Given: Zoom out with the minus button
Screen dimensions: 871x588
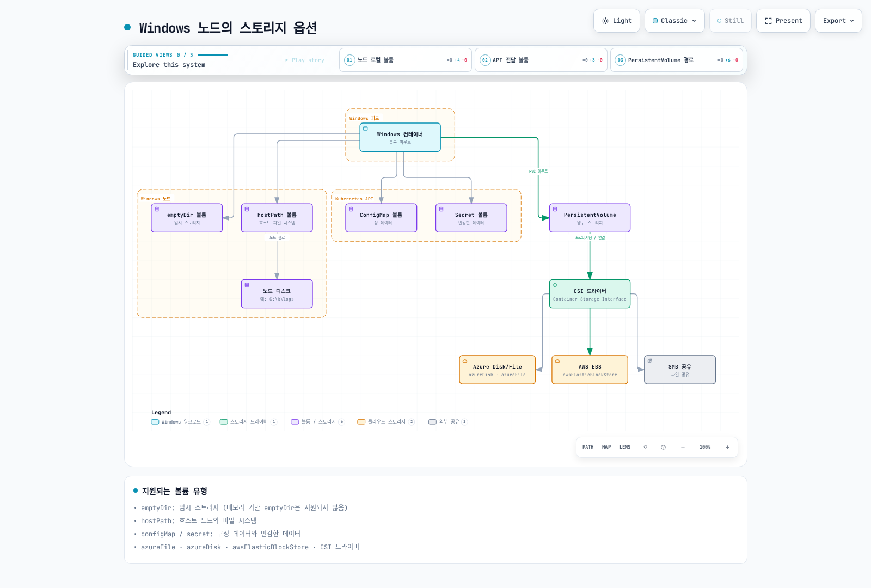Looking at the screenshot, I should pyautogui.click(x=683, y=447).
